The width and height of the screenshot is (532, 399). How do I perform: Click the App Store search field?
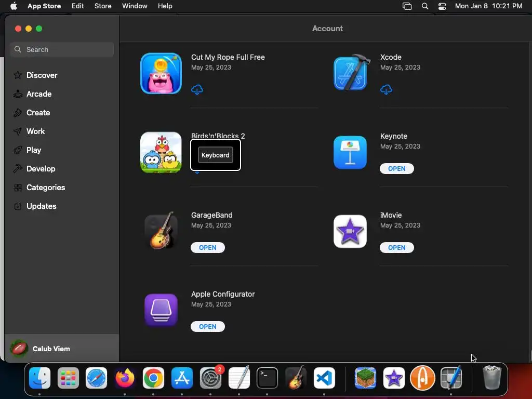point(62,49)
